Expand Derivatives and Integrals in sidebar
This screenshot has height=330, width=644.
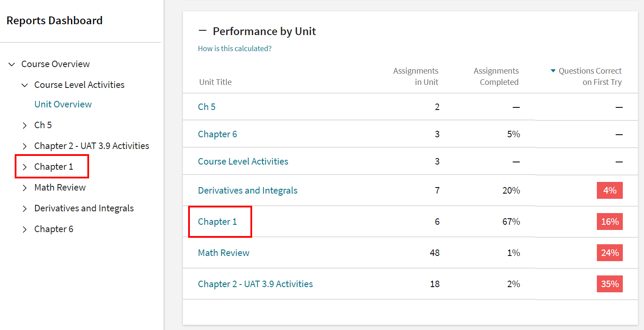(25, 208)
